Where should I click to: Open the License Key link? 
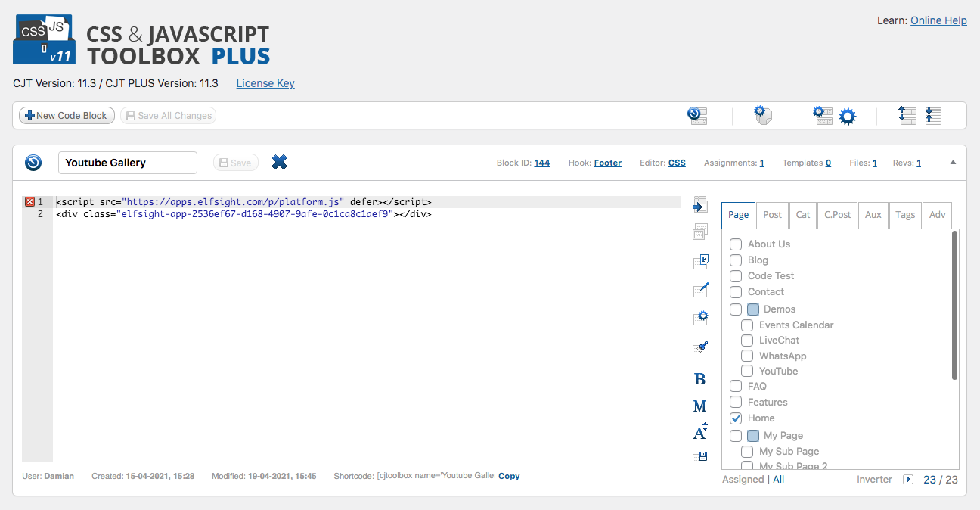[265, 83]
